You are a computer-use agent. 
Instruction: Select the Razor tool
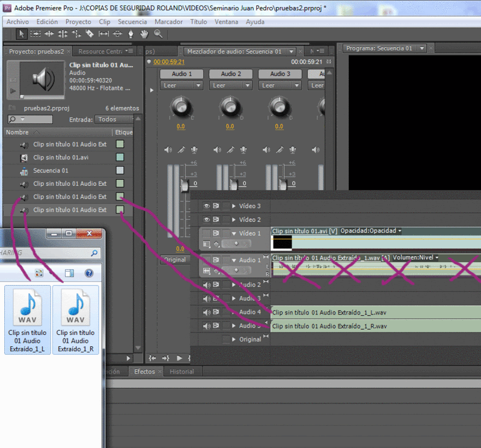click(90, 34)
